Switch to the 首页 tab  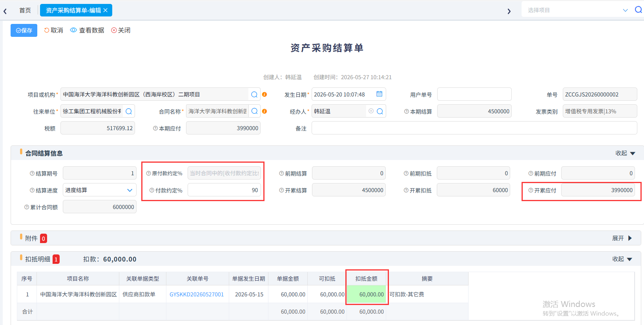tap(25, 10)
